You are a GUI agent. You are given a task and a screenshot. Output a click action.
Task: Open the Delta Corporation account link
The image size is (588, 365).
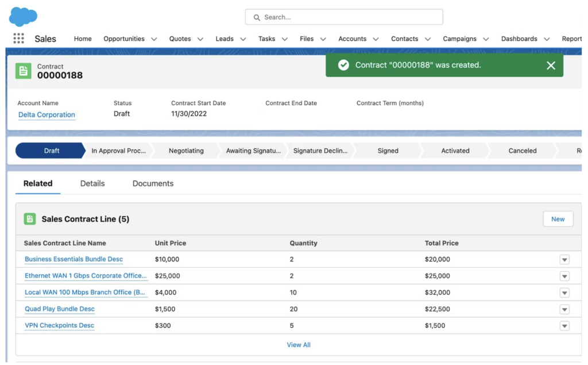click(47, 114)
